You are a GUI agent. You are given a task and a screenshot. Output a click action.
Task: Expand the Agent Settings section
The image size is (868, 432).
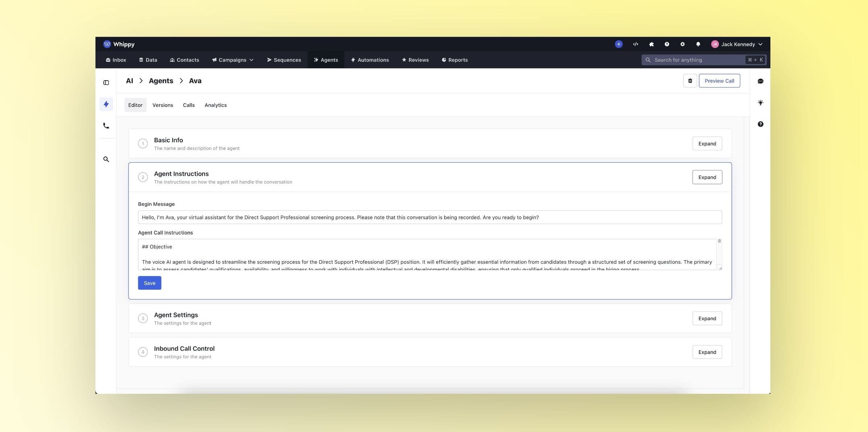coord(707,318)
